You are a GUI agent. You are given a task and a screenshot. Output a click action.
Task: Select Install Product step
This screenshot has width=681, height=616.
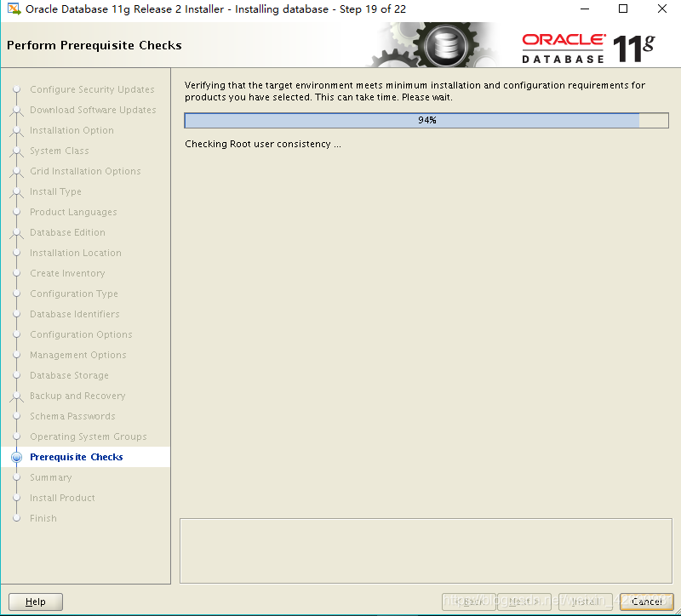click(62, 498)
